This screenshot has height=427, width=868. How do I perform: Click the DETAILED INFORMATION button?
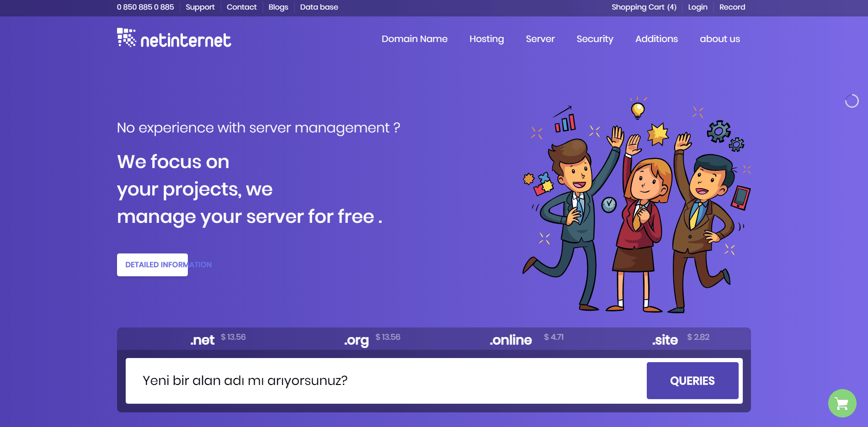152,264
